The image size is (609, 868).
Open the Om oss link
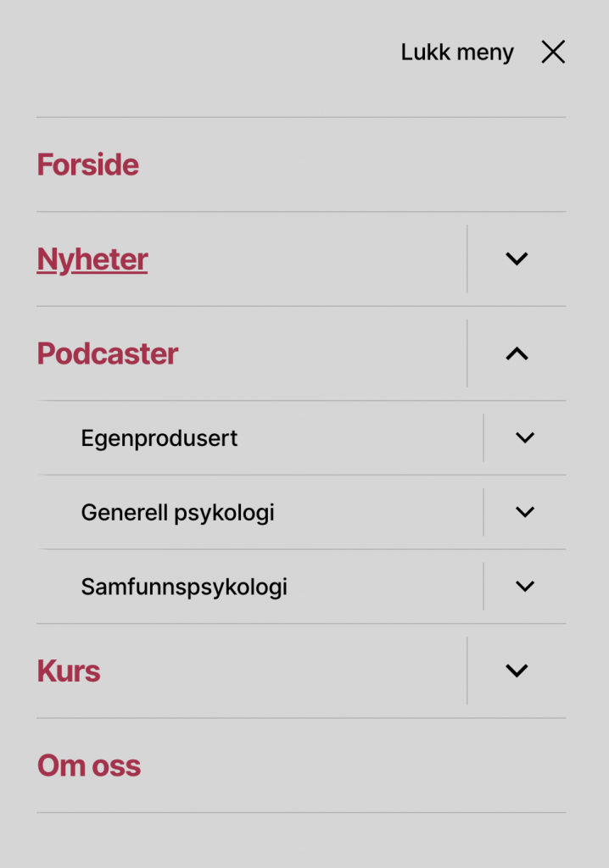pos(89,765)
